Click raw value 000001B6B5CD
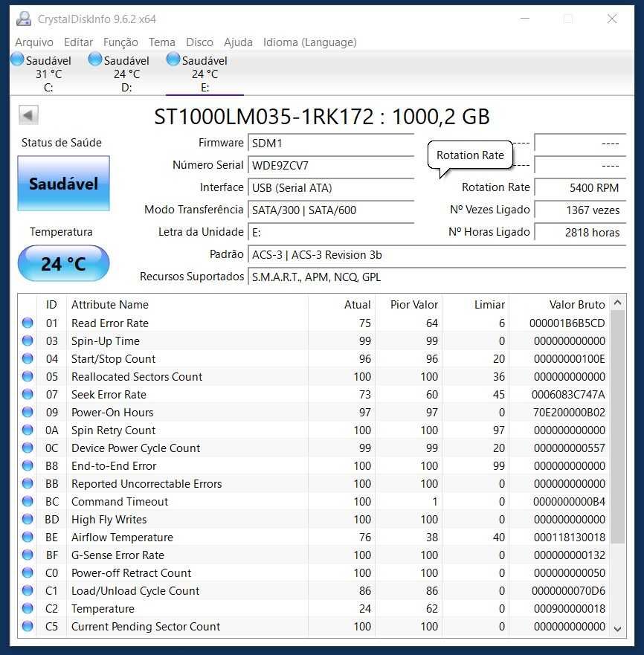 pyautogui.click(x=567, y=323)
